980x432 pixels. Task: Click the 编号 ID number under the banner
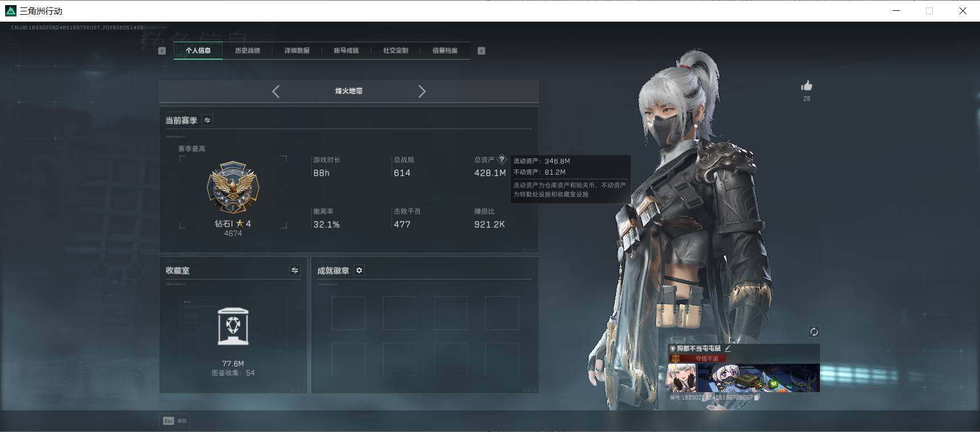click(711, 397)
